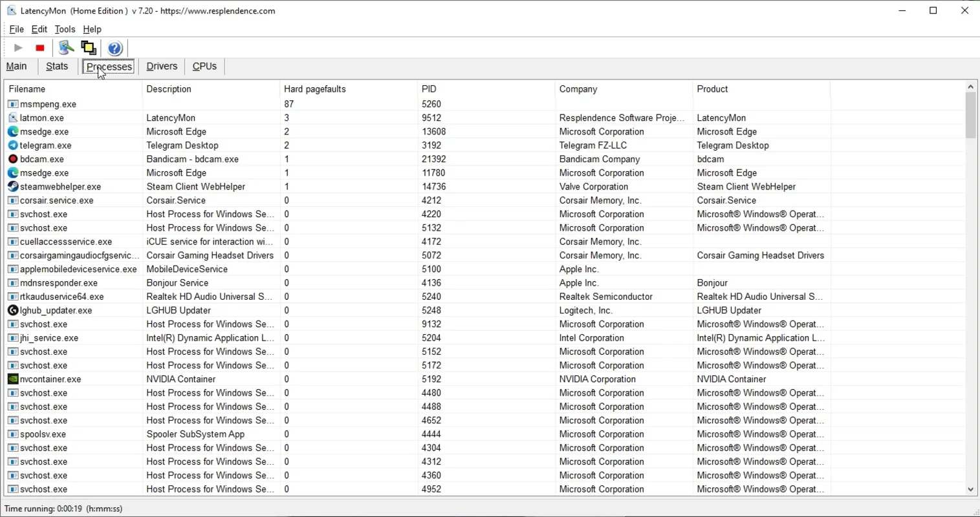This screenshot has width=980, height=517.
Task: Select the Processes tab
Action: 109,67
